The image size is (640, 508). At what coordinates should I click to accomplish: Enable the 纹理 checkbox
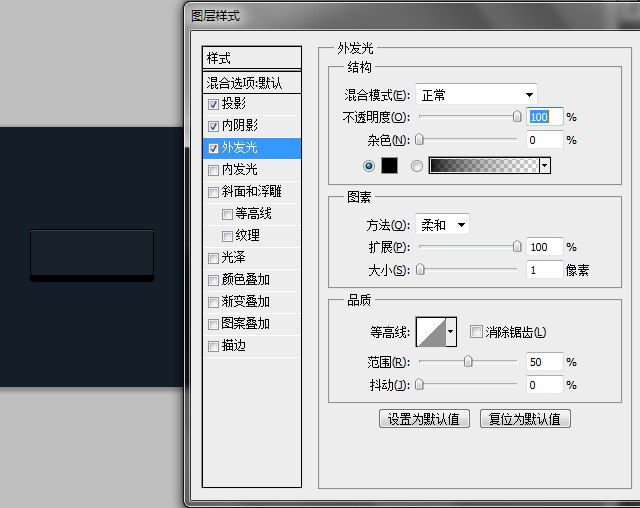(x=227, y=236)
